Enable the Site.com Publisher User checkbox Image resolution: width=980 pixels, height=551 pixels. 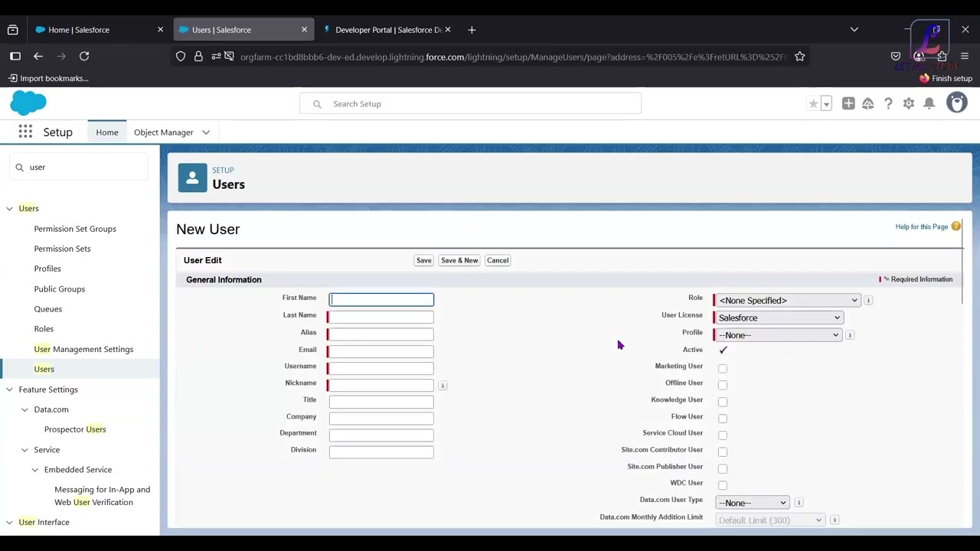click(723, 468)
